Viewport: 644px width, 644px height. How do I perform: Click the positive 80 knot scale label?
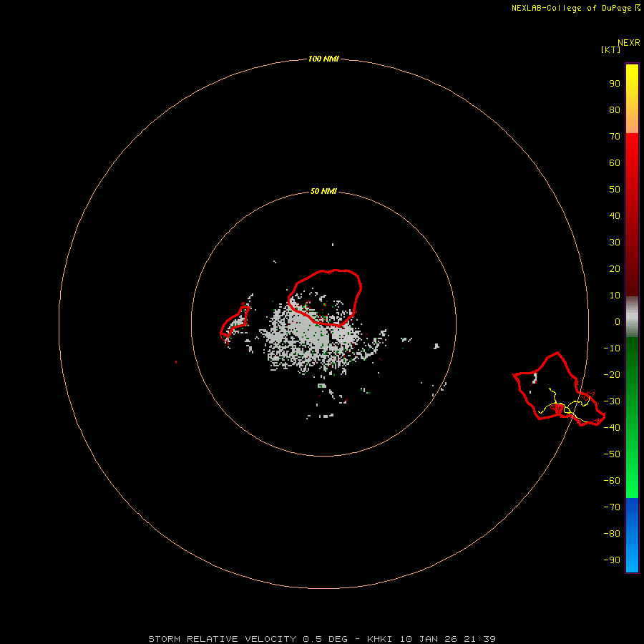tap(615, 109)
